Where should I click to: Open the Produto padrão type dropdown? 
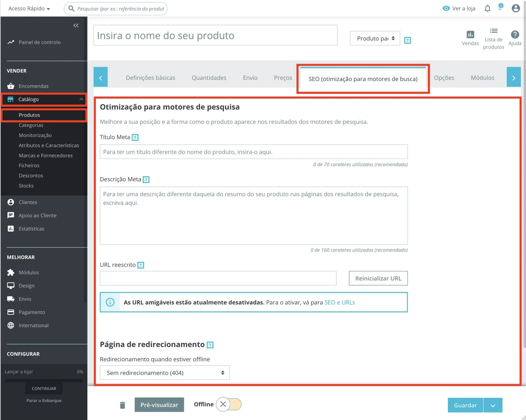pyautogui.click(x=375, y=38)
